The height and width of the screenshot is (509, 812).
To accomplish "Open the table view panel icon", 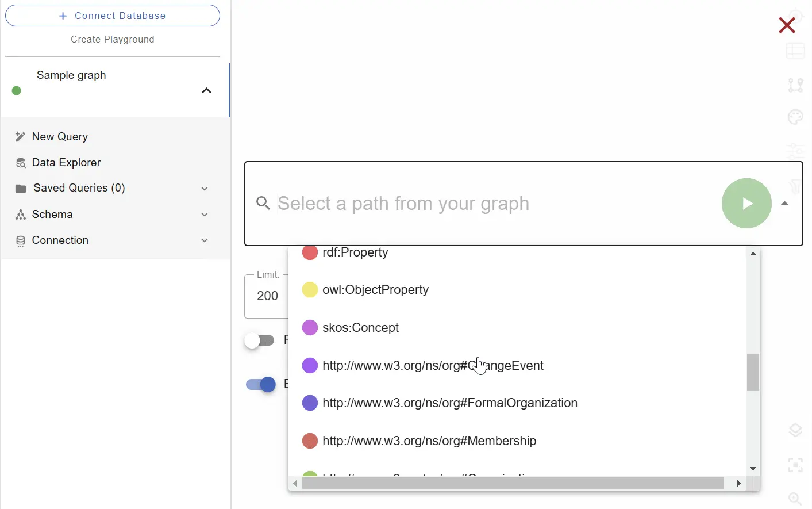I will tap(795, 51).
